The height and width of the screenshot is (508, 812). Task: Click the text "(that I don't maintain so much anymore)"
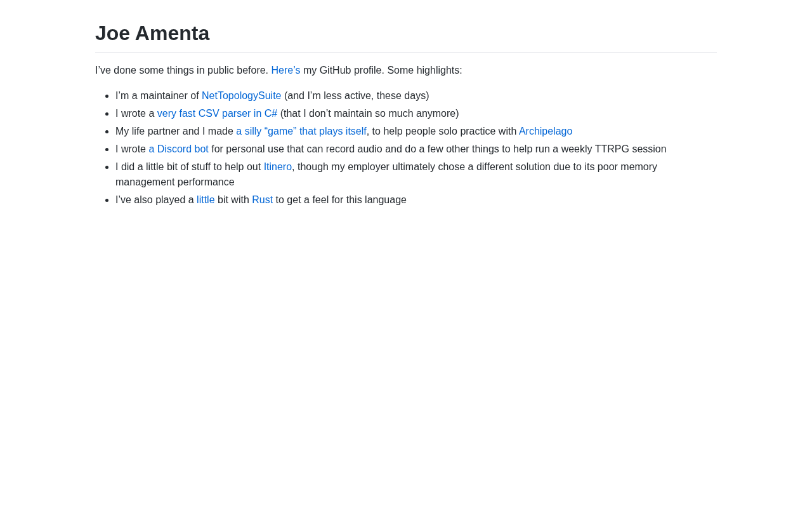(369, 114)
